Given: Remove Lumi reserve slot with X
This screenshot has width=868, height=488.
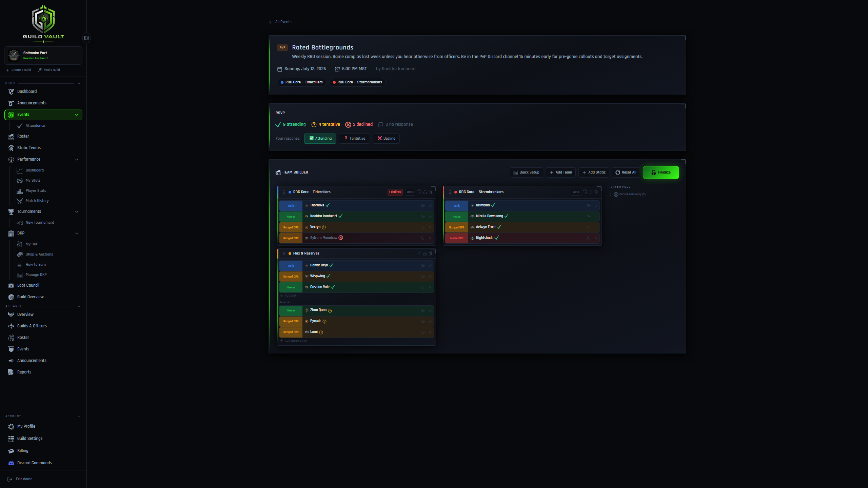Looking at the screenshot, I should pyautogui.click(x=430, y=332).
